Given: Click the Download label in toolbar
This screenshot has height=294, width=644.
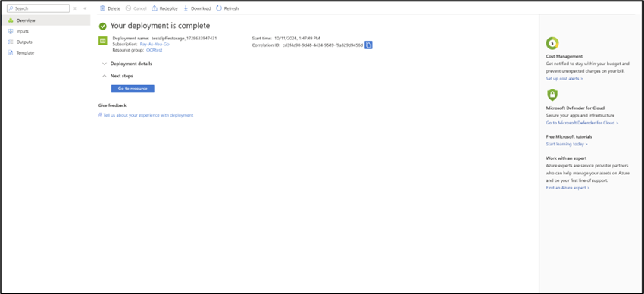Looking at the screenshot, I should click(201, 8).
